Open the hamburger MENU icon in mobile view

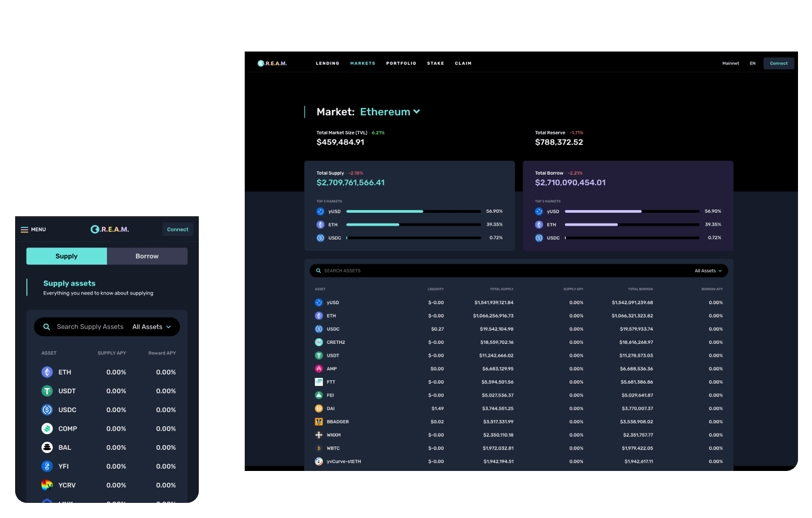25,230
